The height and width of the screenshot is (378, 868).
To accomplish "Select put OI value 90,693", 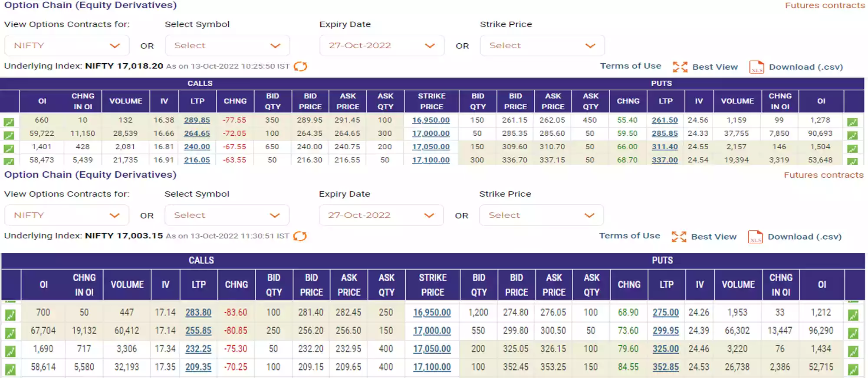I will [820, 134].
